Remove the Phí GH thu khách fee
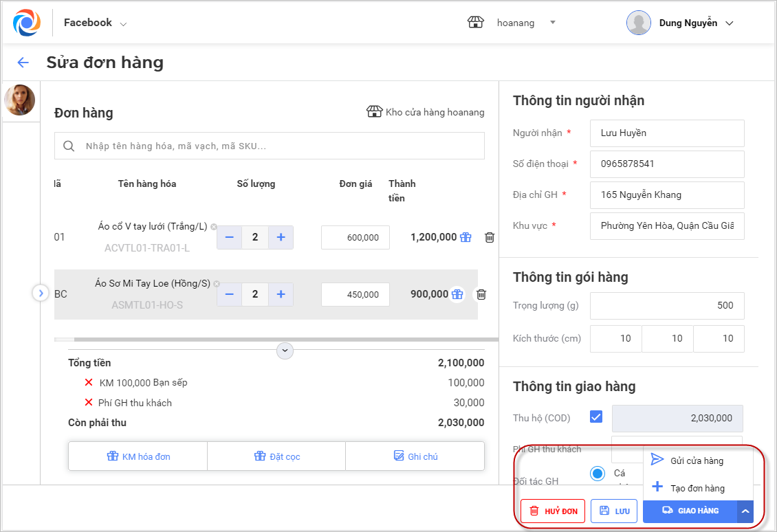 tap(88, 403)
